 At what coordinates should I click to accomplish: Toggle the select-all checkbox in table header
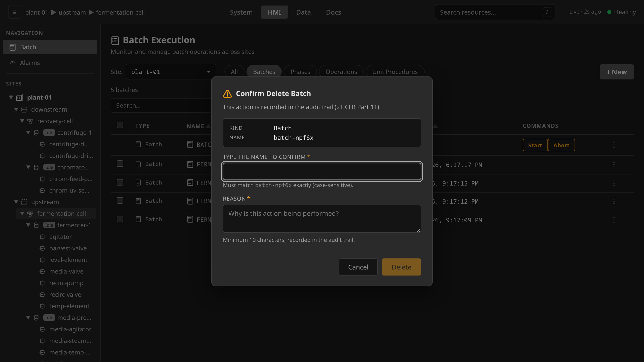pos(120,125)
